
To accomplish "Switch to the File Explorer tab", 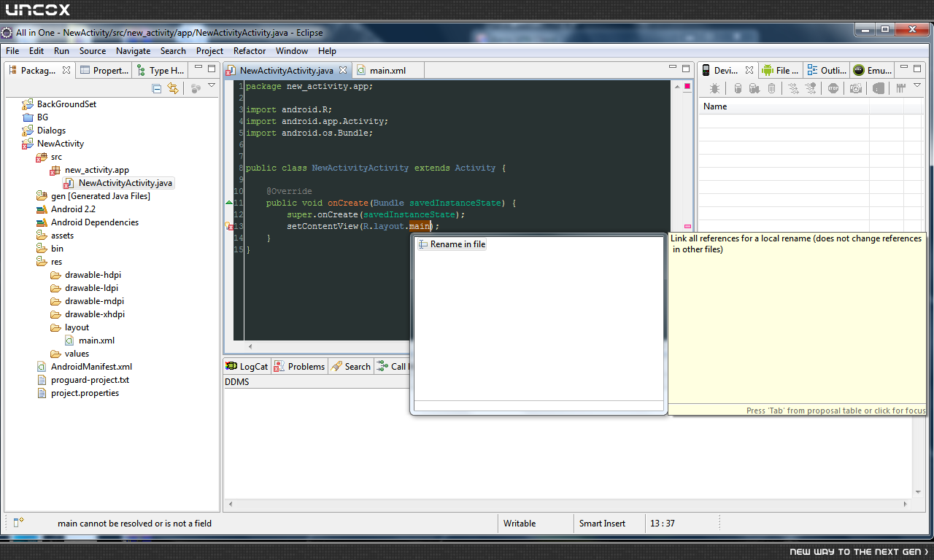I will (780, 70).
